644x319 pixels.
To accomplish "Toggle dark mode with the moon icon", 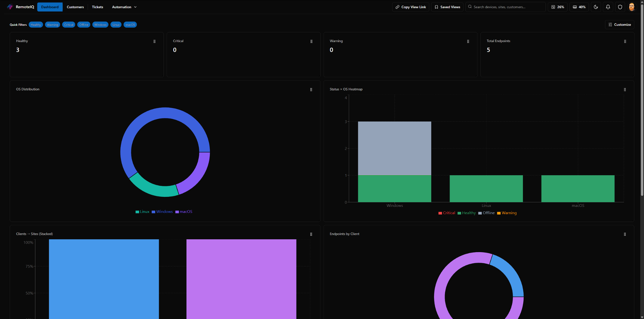I will click(596, 7).
